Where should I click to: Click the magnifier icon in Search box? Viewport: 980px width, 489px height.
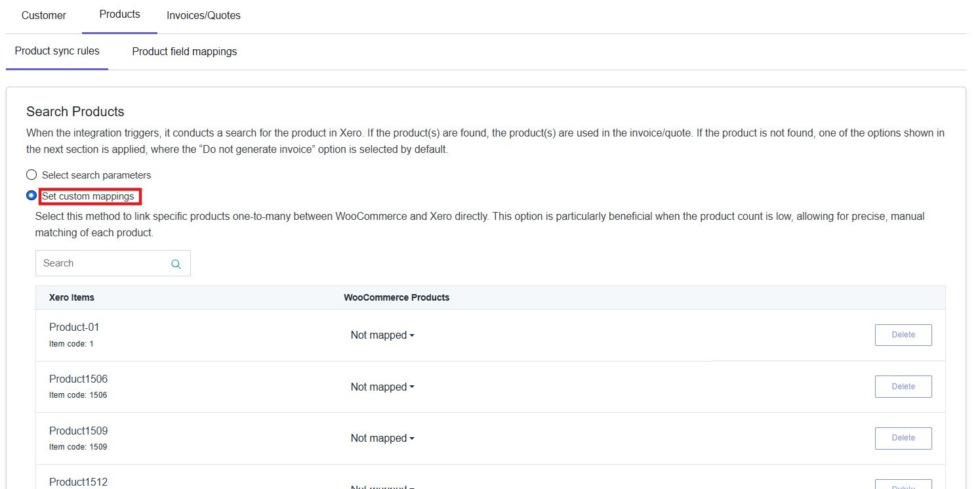point(176,264)
